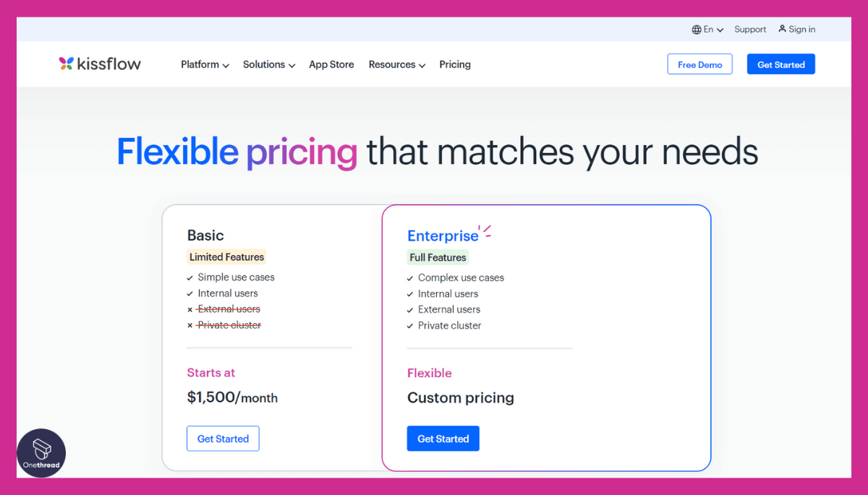
Task: Click the Enterprise sparkle accent icon
Action: 486,231
